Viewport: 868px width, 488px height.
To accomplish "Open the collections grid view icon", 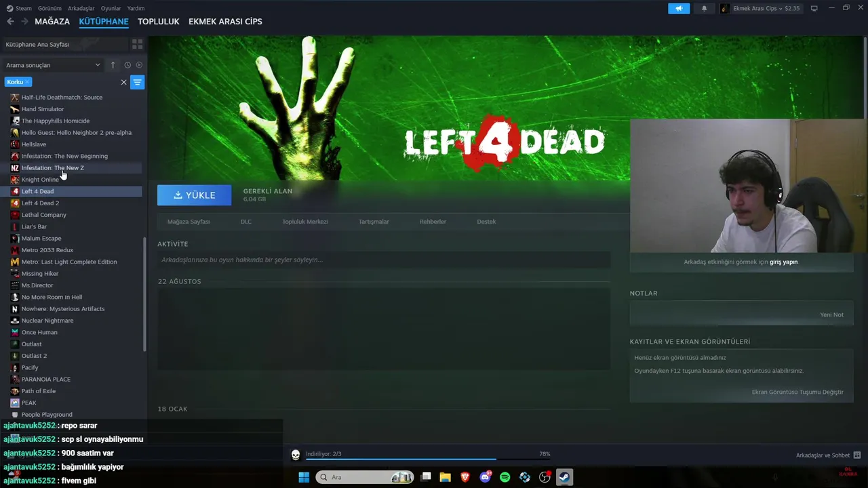I will [x=138, y=44].
